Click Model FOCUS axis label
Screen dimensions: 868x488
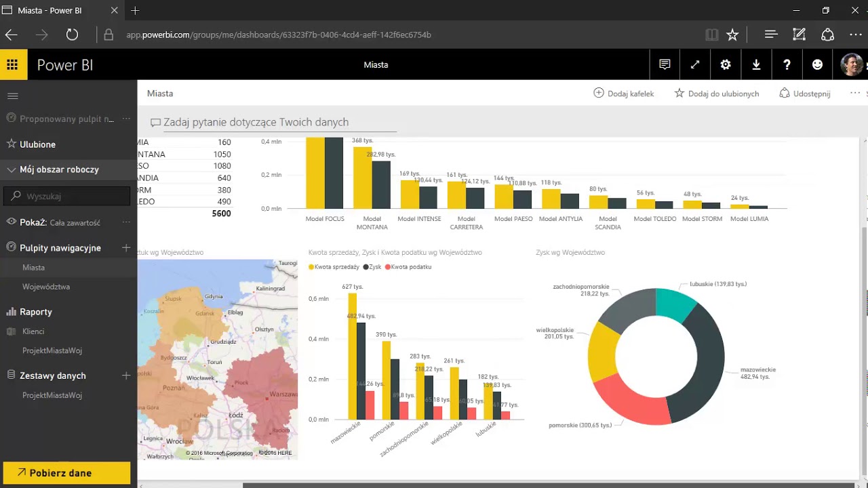tap(325, 219)
